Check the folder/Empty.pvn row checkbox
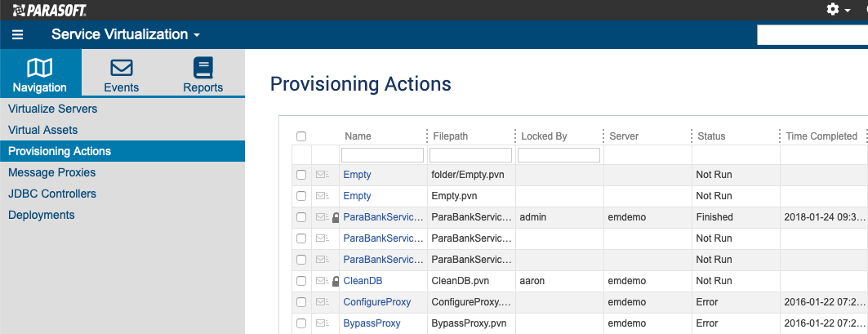The image size is (868, 334). [301, 175]
